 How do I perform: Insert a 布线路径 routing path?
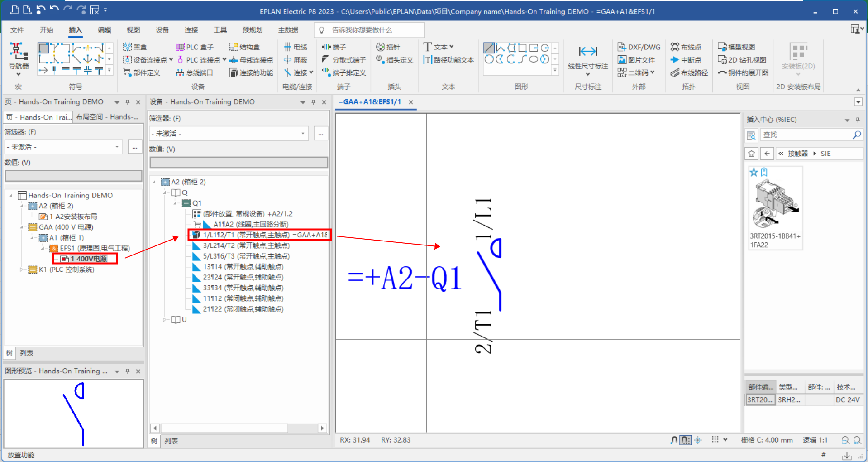689,72
